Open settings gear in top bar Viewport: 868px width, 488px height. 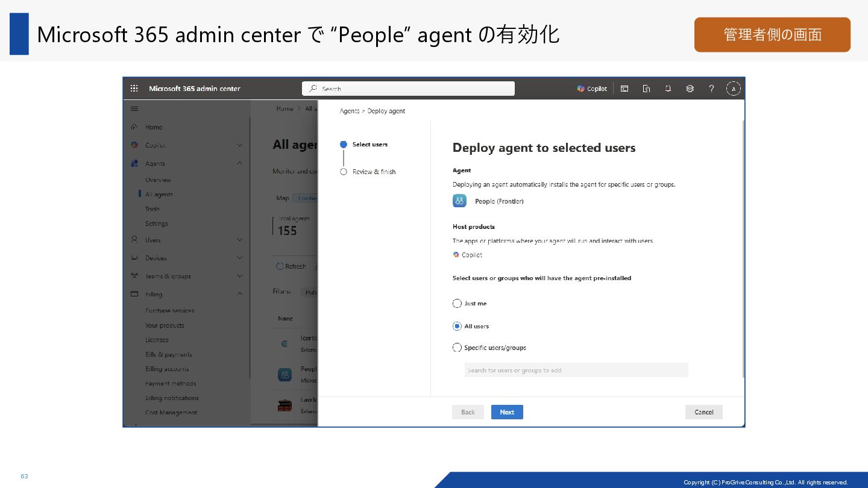point(690,89)
